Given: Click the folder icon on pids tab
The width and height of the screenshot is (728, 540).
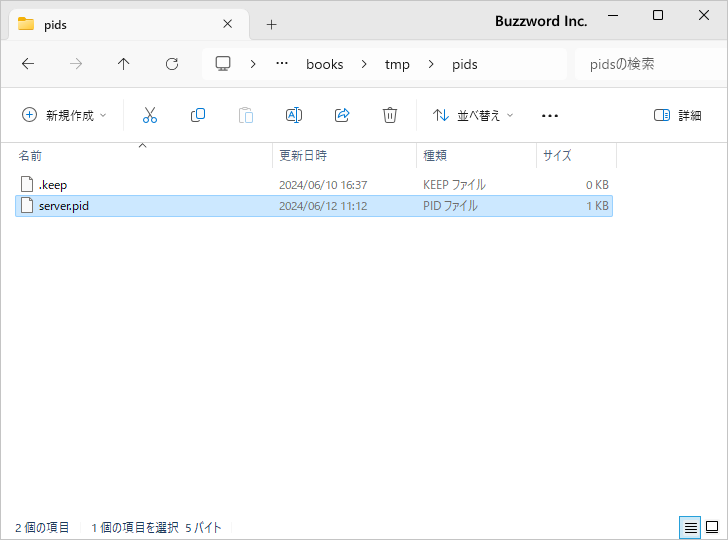Looking at the screenshot, I should click(x=26, y=24).
